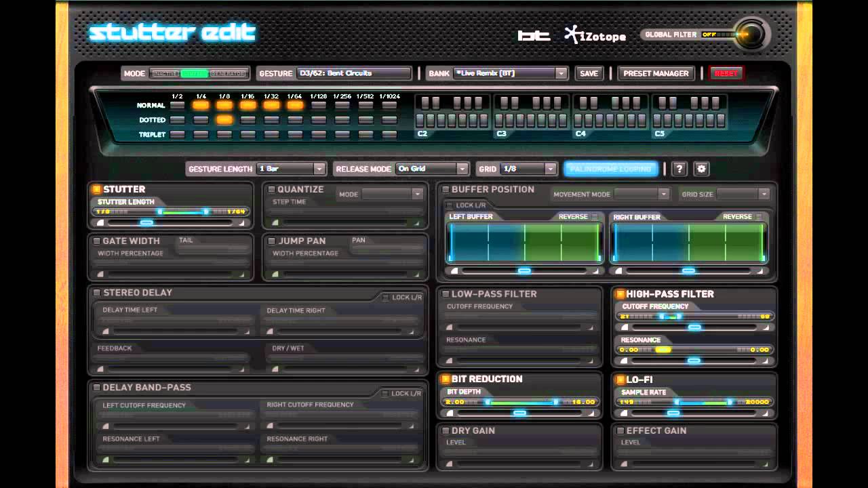Set Mode to Stutter
The image size is (868, 488).
[195, 73]
